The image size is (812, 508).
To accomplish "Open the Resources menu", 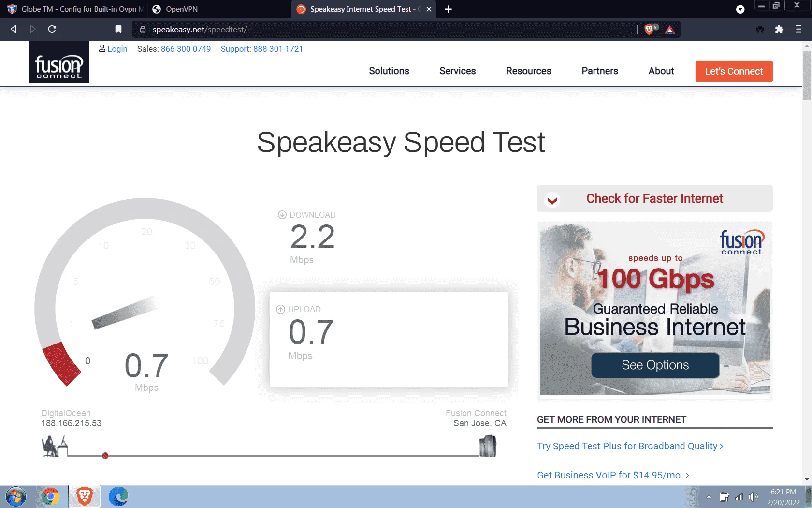I will pos(529,71).
